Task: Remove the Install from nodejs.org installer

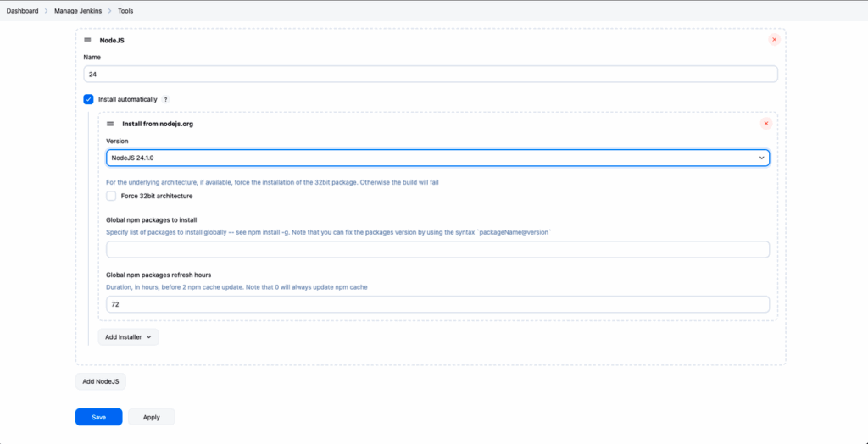Action: tap(766, 124)
